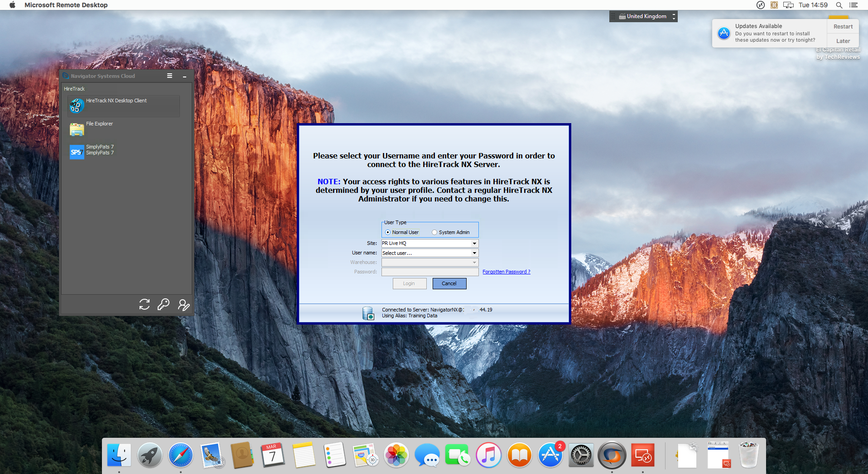Viewport: 868px width, 474px height.
Task: Open the Navigator Systems Cloud hamburger menu
Action: (170, 76)
